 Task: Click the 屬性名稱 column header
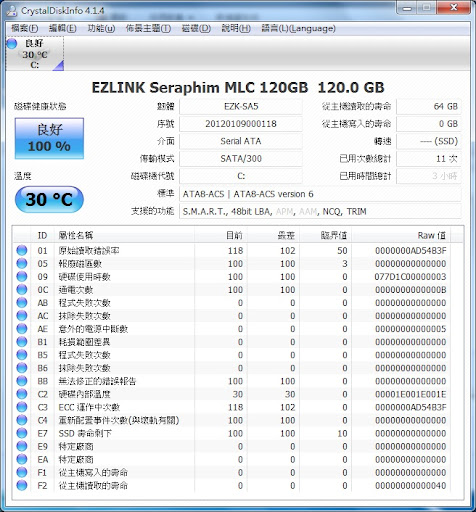click(x=124, y=235)
